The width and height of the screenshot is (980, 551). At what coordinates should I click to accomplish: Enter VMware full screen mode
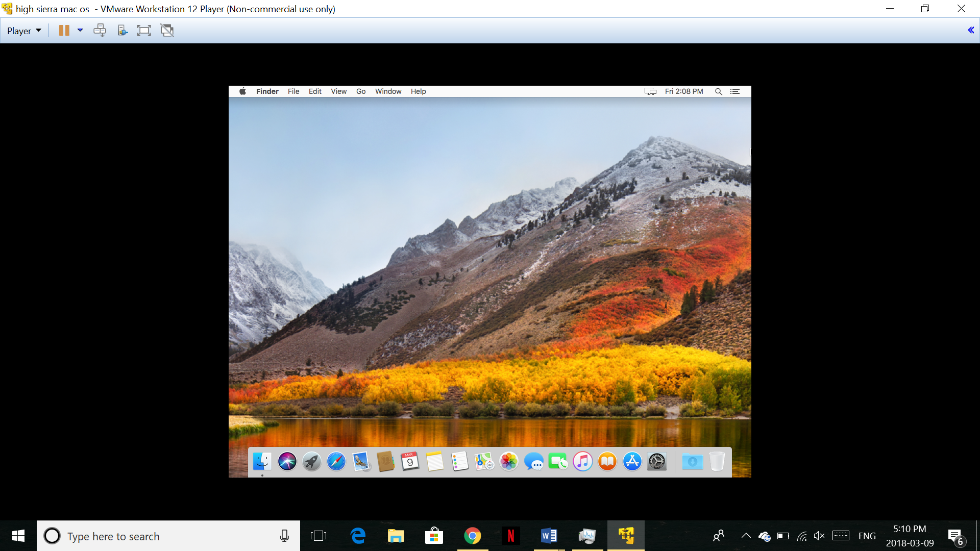point(144,31)
